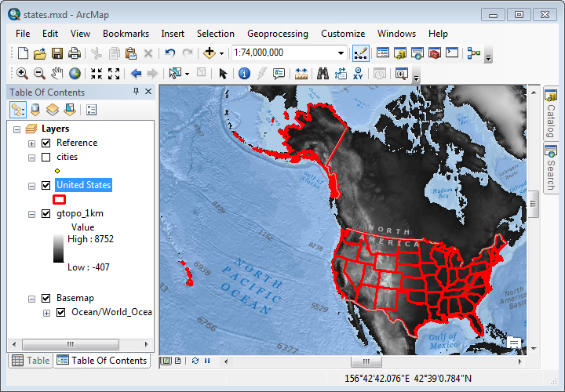Image resolution: width=565 pixels, height=392 pixels.
Task: Open the Editor Toolbar icon
Action: coord(361,53)
